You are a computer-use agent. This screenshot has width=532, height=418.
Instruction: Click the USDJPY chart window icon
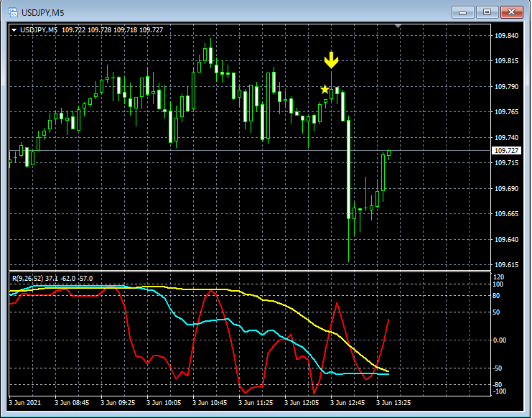tap(12, 12)
